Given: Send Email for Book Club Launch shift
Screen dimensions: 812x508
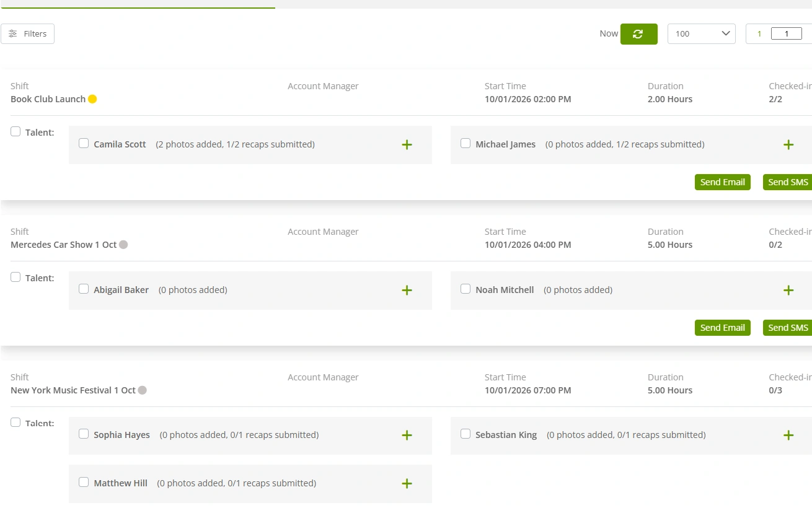Looking at the screenshot, I should [723, 182].
